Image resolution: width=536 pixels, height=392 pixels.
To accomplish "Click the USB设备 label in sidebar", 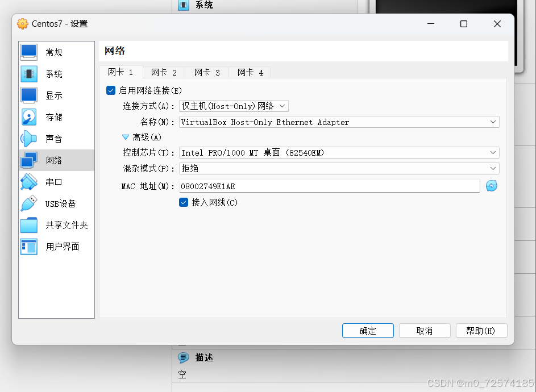I will point(60,204).
